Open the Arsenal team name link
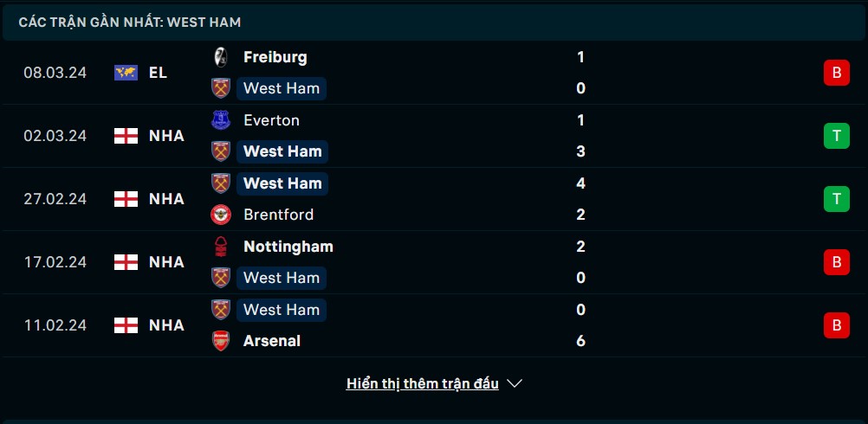Viewport: 868px width, 424px height. 272,341
